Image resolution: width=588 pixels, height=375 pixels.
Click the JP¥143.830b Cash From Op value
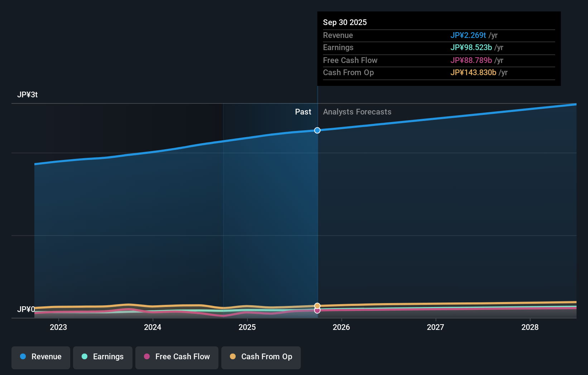pyautogui.click(x=473, y=72)
